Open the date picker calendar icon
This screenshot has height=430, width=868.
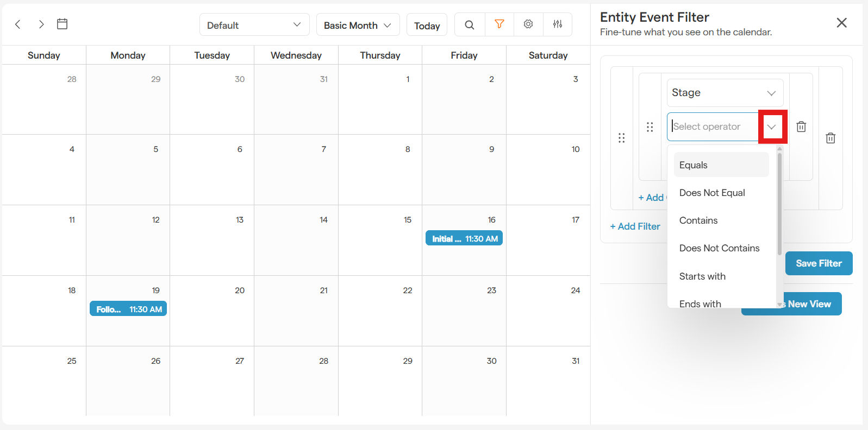(x=63, y=24)
